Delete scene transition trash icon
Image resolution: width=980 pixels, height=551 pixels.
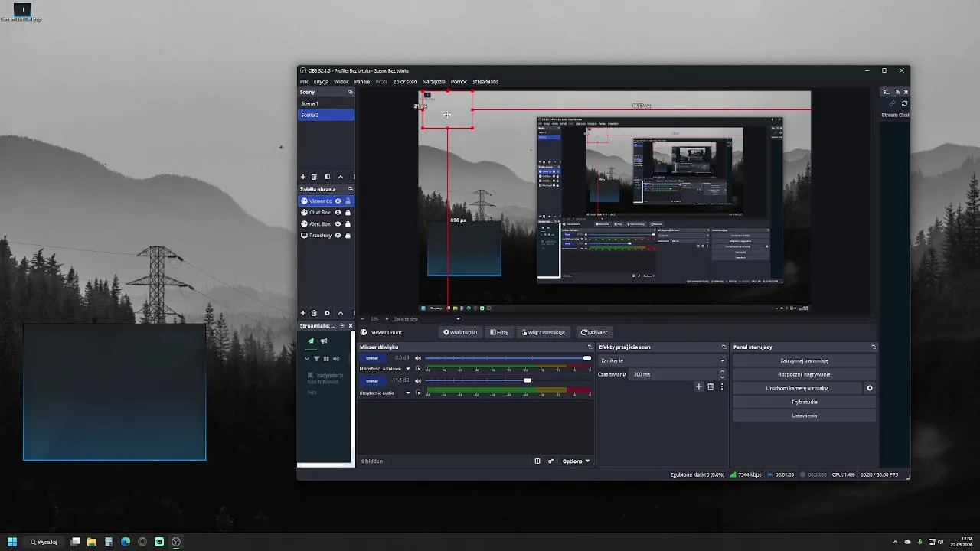click(710, 387)
